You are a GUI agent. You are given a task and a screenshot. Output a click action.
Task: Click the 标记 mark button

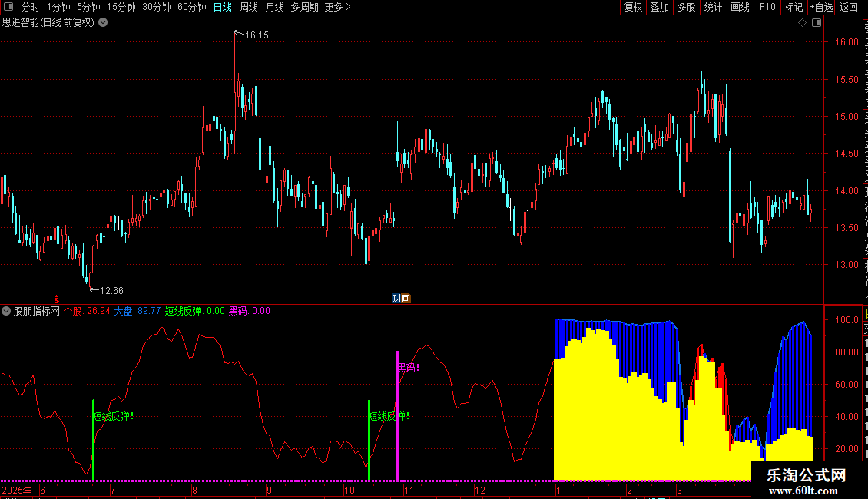793,7
